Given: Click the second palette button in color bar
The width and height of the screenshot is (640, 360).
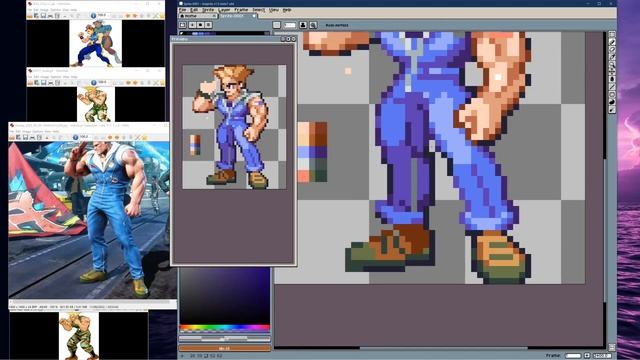Looking at the screenshot, I should [x=192, y=25].
